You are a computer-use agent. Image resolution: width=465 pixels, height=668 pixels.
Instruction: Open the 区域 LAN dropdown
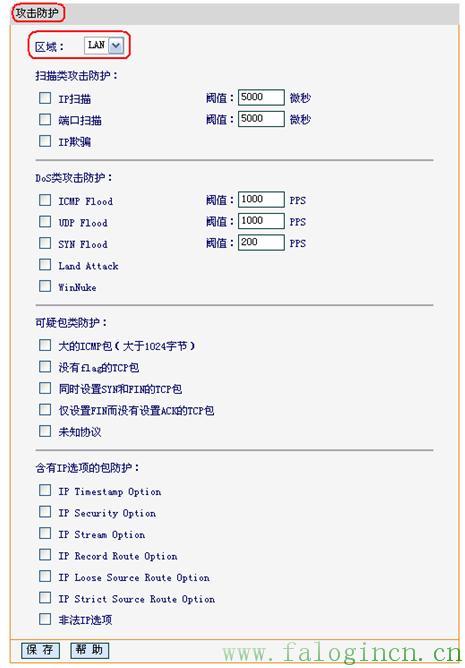pyautogui.click(x=104, y=45)
